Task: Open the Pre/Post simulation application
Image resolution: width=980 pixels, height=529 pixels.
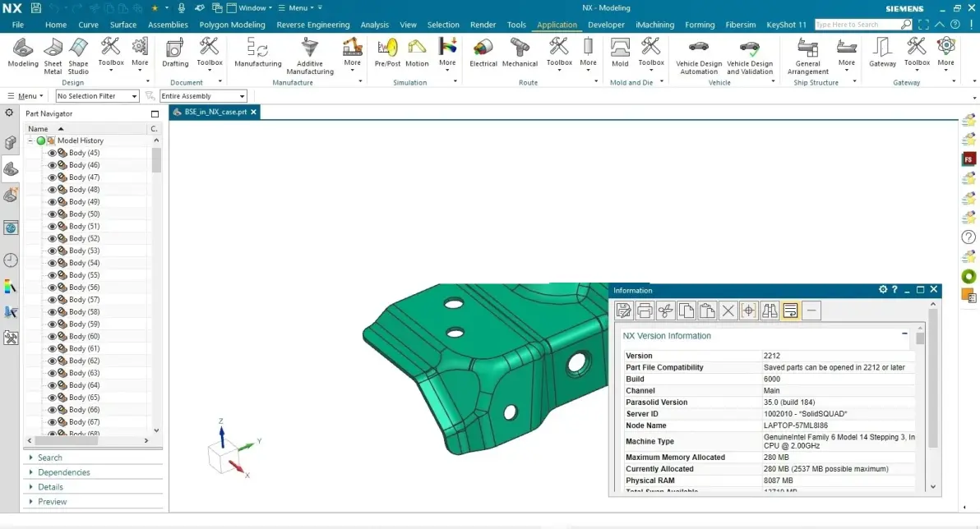Action: pos(387,53)
